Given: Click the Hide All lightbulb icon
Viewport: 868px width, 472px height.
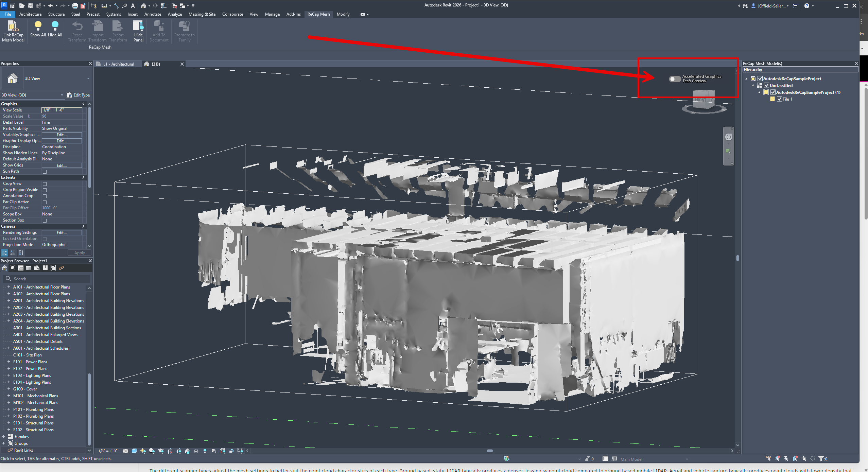Looking at the screenshot, I should tap(55, 26).
